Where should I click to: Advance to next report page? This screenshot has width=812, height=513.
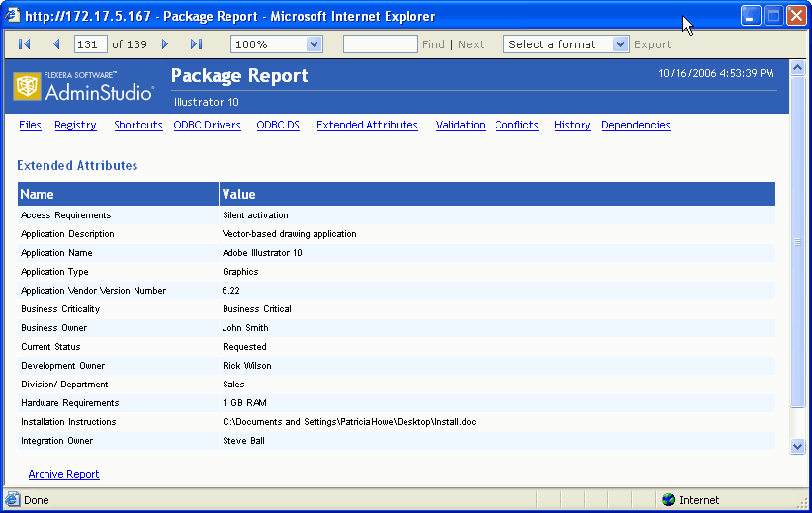(x=165, y=44)
